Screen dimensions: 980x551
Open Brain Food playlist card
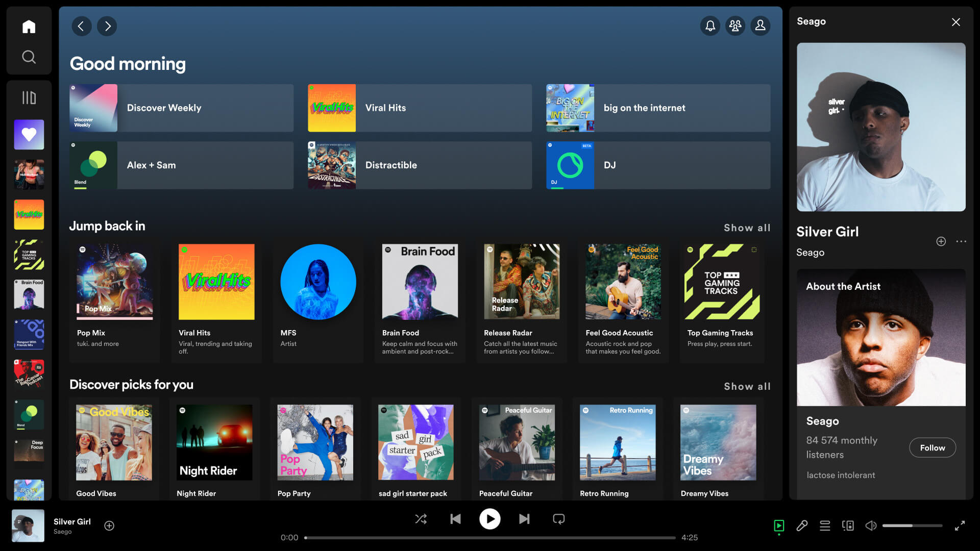pos(420,300)
